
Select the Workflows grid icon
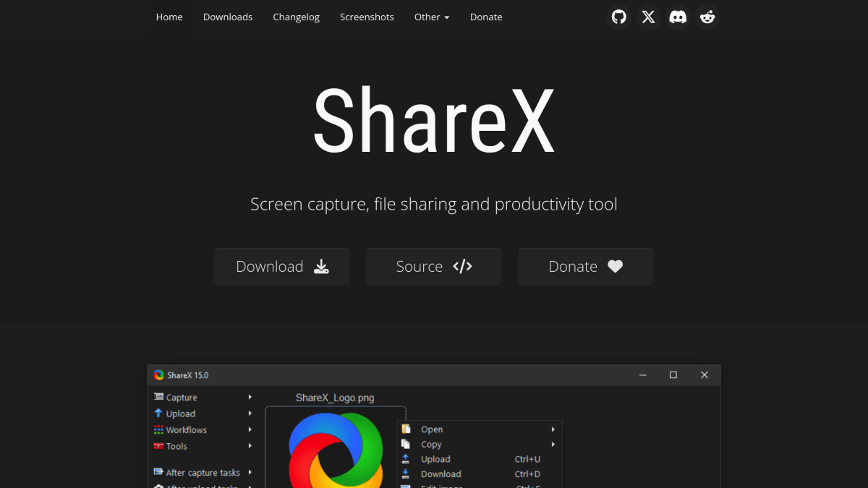point(158,429)
